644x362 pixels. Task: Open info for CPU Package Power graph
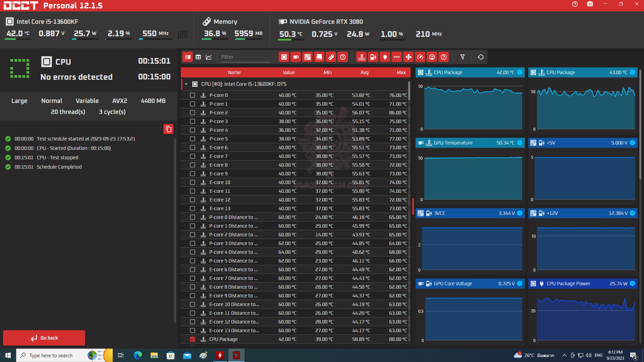click(x=632, y=284)
